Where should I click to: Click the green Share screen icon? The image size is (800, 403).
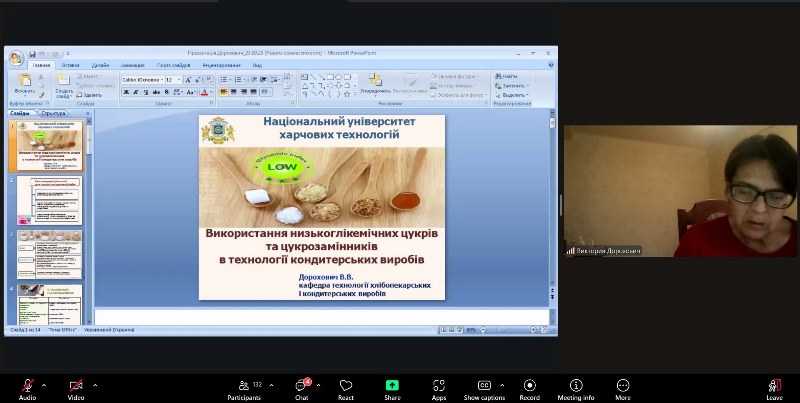tap(392, 385)
